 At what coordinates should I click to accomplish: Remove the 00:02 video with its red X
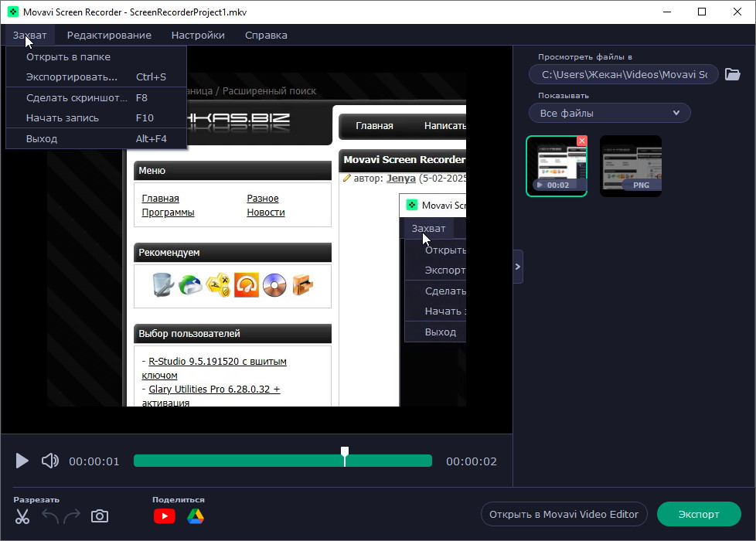(582, 141)
